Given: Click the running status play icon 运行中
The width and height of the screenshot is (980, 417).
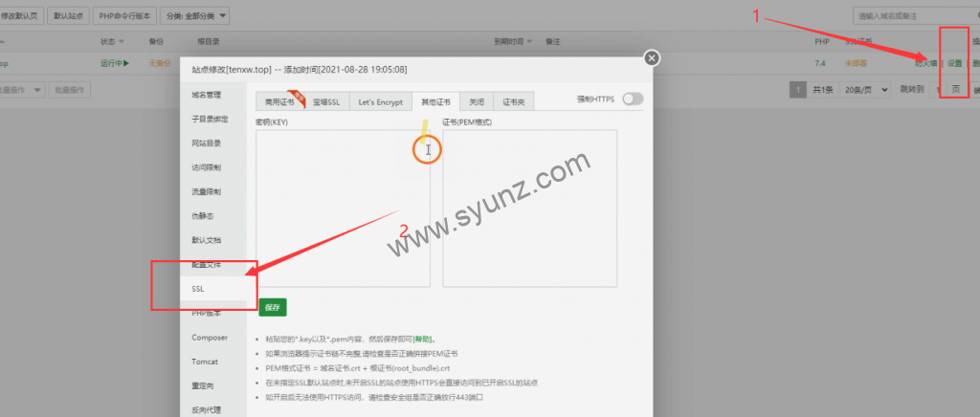Looking at the screenshot, I should click(x=125, y=63).
